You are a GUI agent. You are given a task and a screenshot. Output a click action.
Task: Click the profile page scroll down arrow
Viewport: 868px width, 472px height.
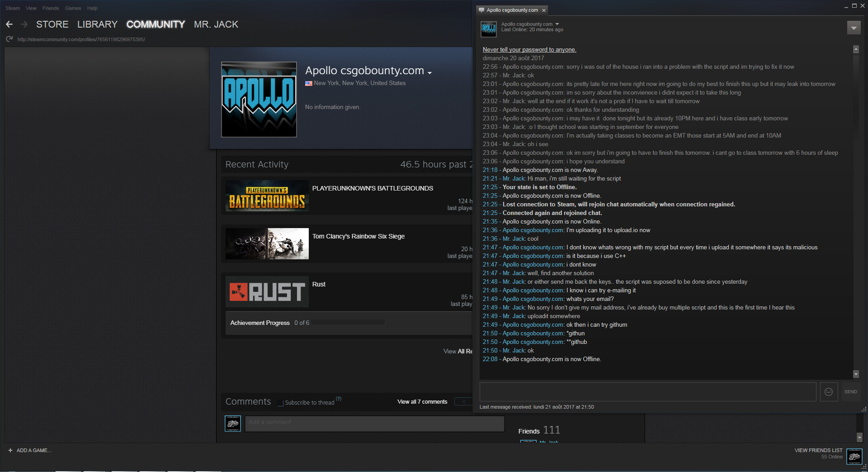pyautogui.click(x=859, y=438)
